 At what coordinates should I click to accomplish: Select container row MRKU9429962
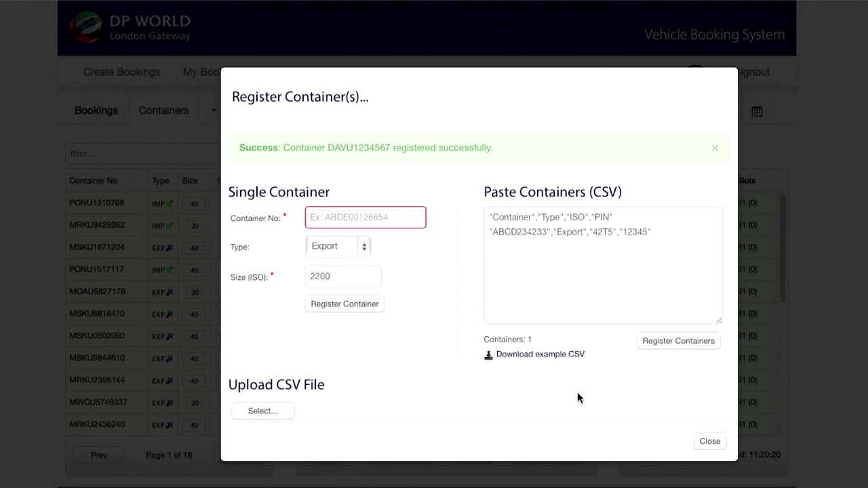coord(96,225)
